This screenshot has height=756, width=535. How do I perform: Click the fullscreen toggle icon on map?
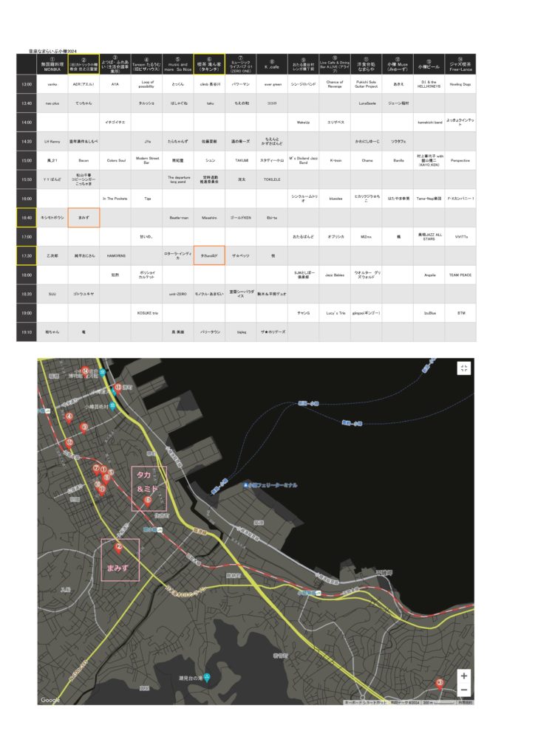click(463, 369)
